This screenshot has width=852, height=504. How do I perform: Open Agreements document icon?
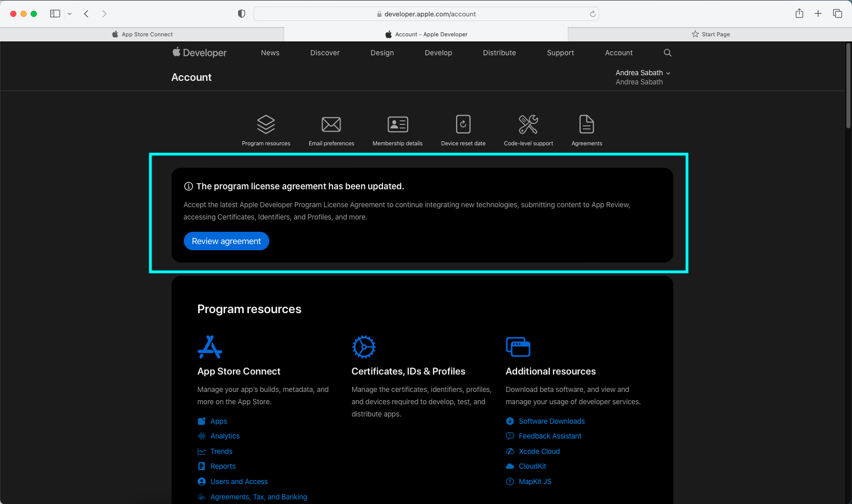[x=587, y=124]
